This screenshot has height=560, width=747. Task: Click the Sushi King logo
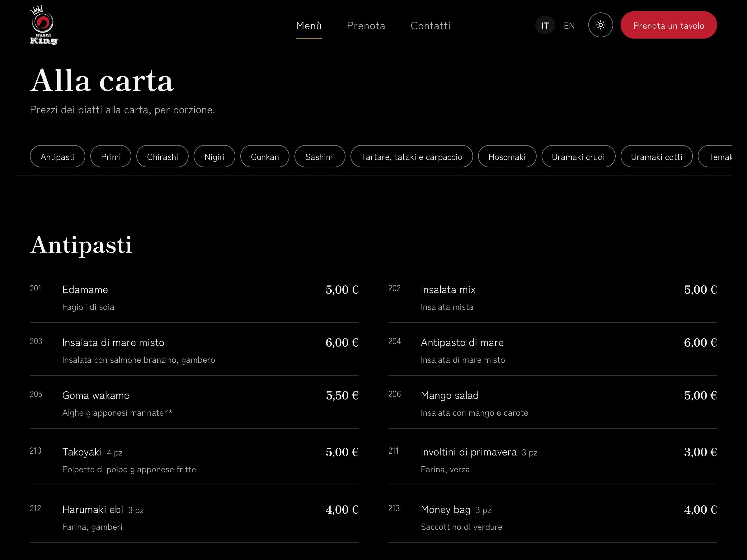[x=44, y=25]
